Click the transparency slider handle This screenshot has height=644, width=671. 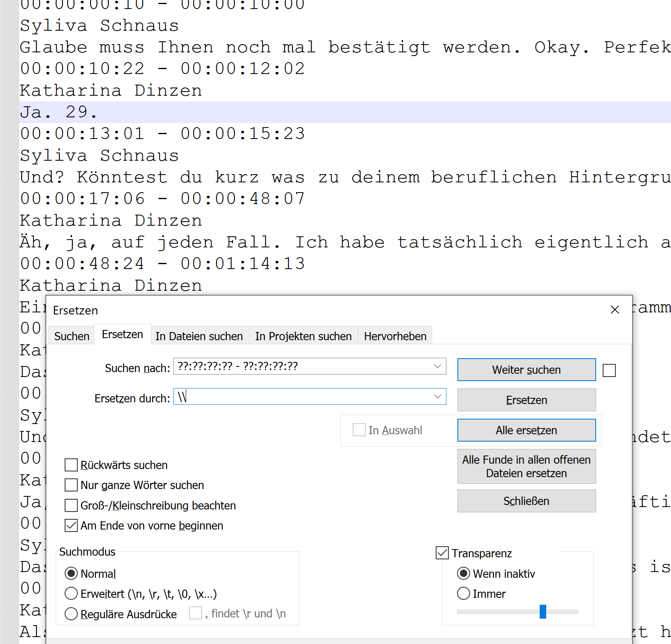click(x=543, y=612)
